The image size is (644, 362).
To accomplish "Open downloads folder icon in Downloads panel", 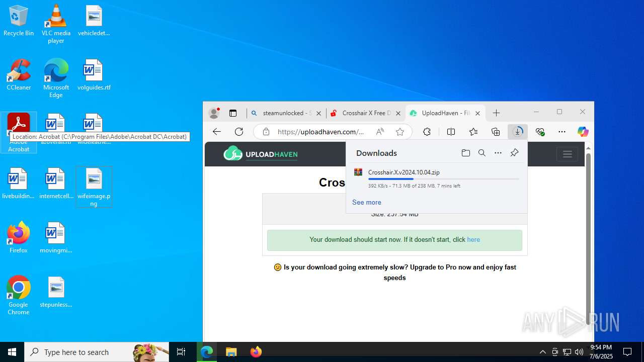I will (465, 153).
